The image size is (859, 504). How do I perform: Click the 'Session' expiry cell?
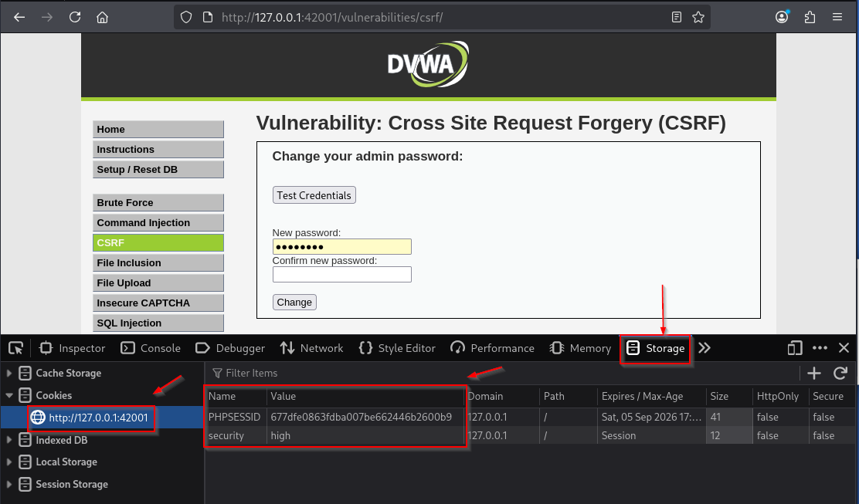click(x=651, y=435)
